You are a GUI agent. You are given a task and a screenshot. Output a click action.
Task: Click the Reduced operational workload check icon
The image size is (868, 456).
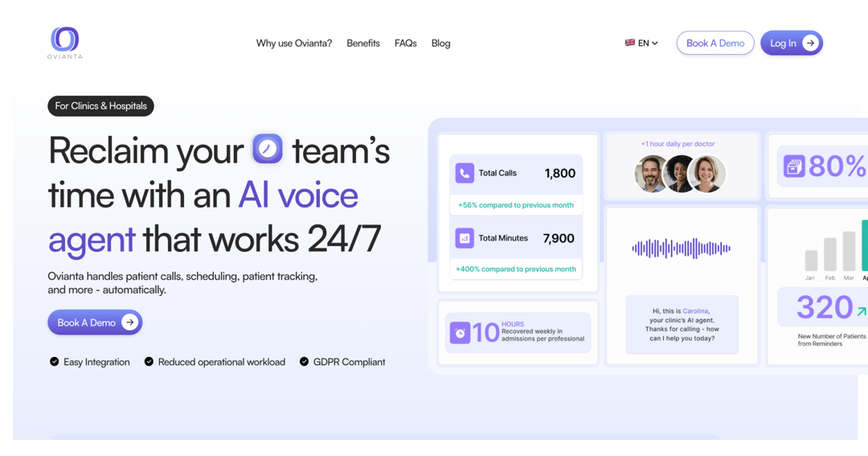click(149, 362)
